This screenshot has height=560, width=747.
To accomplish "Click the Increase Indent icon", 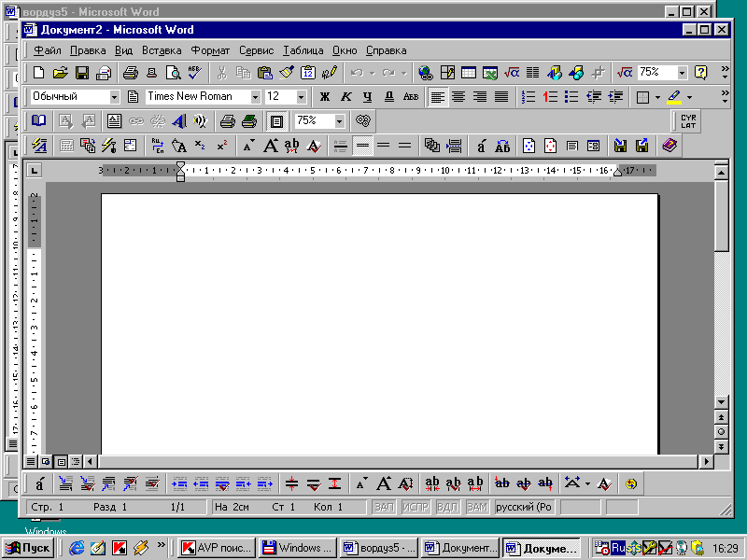I will [x=615, y=97].
